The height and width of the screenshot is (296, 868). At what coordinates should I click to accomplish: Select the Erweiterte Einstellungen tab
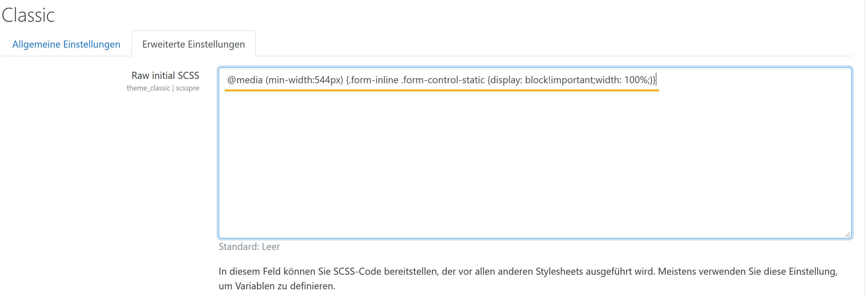194,44
